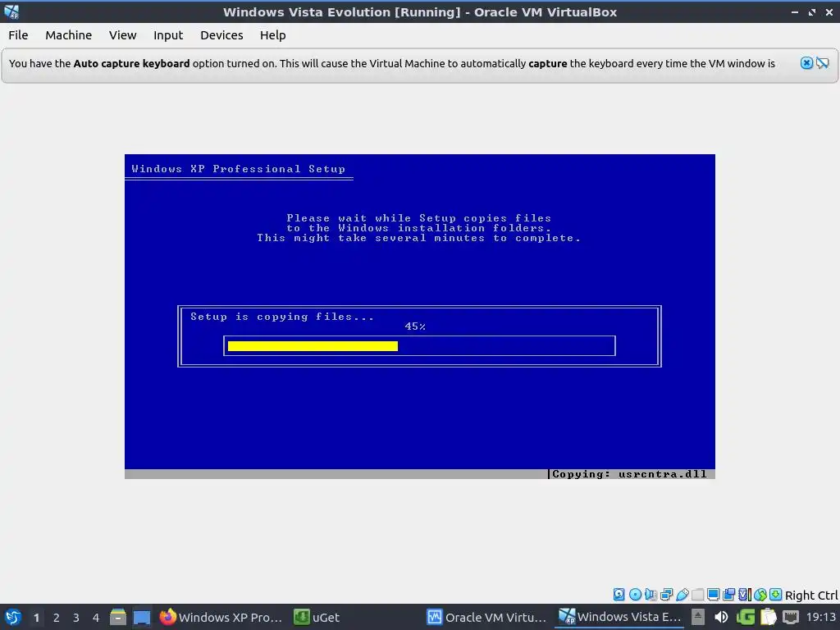The image size is (840, 630).
Task: Switch to Firefox Windows XP Pro window
Action: coord(221,617)
